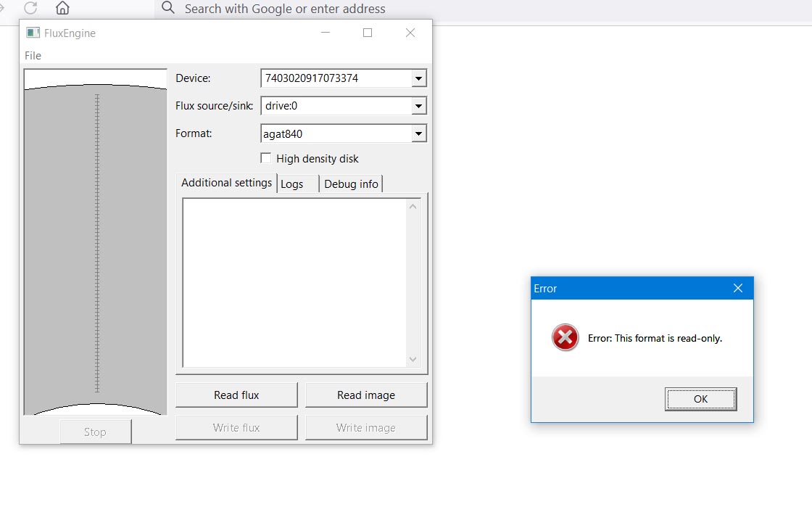Click the browser home icon
812x515 pixels.
[62, 8]
